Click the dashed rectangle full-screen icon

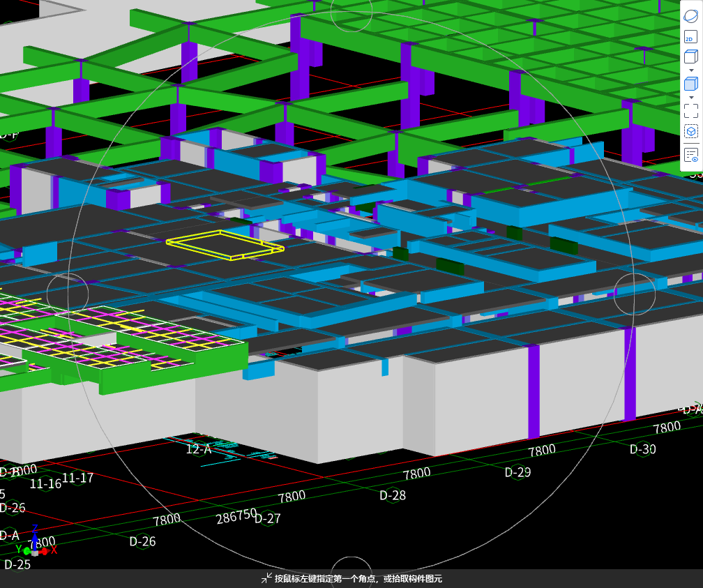[x=691, y=111]
